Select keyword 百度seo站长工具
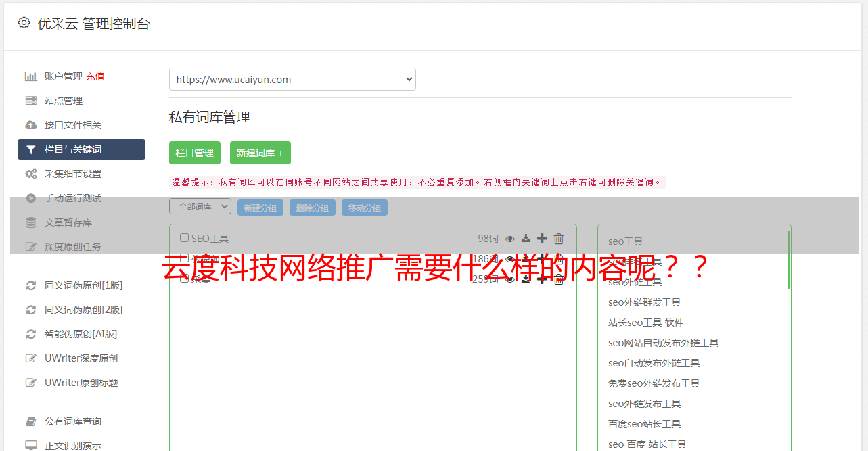This screenshot has height=451, width=868. [x=645, y=424]
